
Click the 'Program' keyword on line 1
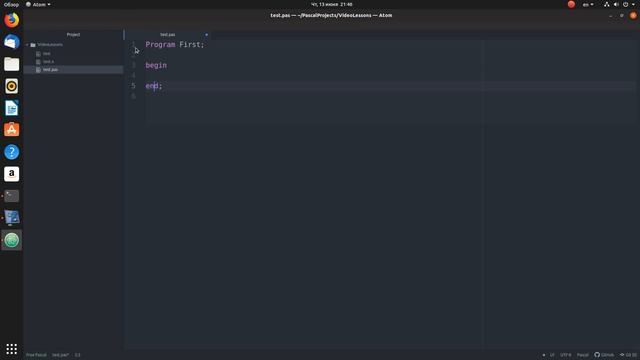(x=160, y=44)
